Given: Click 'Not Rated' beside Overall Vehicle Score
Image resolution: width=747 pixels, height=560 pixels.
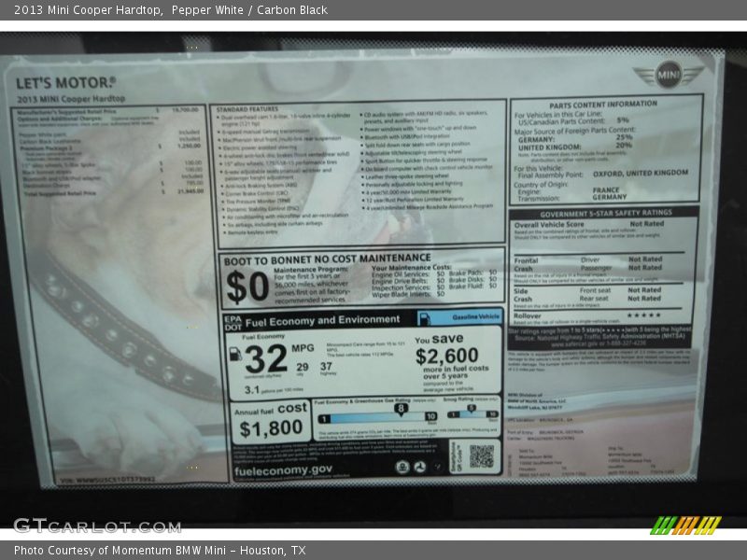Looking at the screenshot, I should (646, 224).
